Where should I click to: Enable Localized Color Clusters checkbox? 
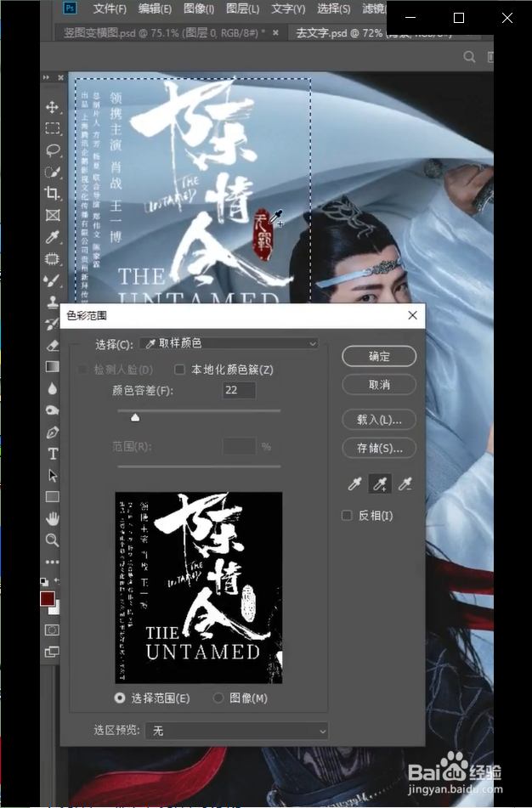point(180,369)
